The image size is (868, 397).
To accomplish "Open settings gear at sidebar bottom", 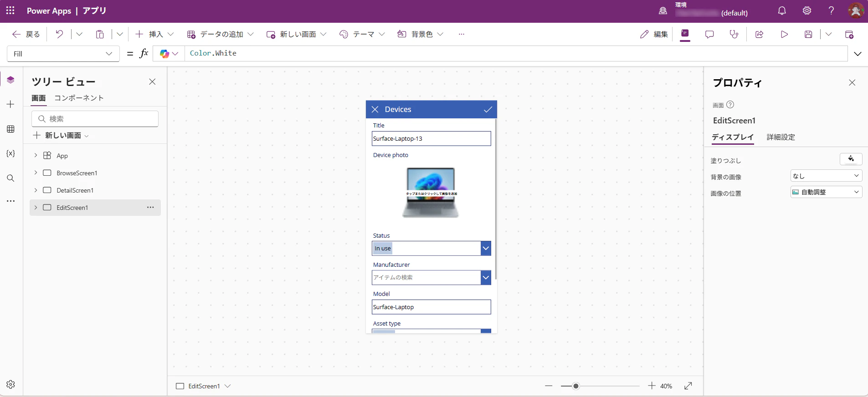I will click(11, 384).
